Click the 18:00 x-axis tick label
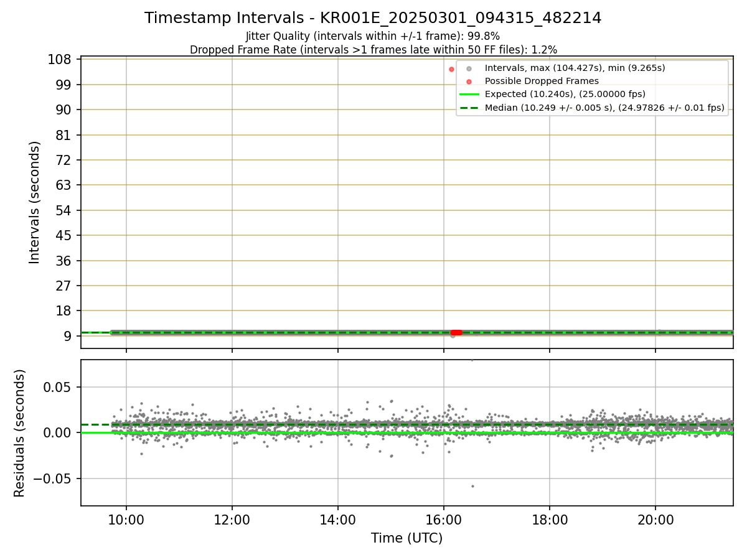 pos(550,520)
